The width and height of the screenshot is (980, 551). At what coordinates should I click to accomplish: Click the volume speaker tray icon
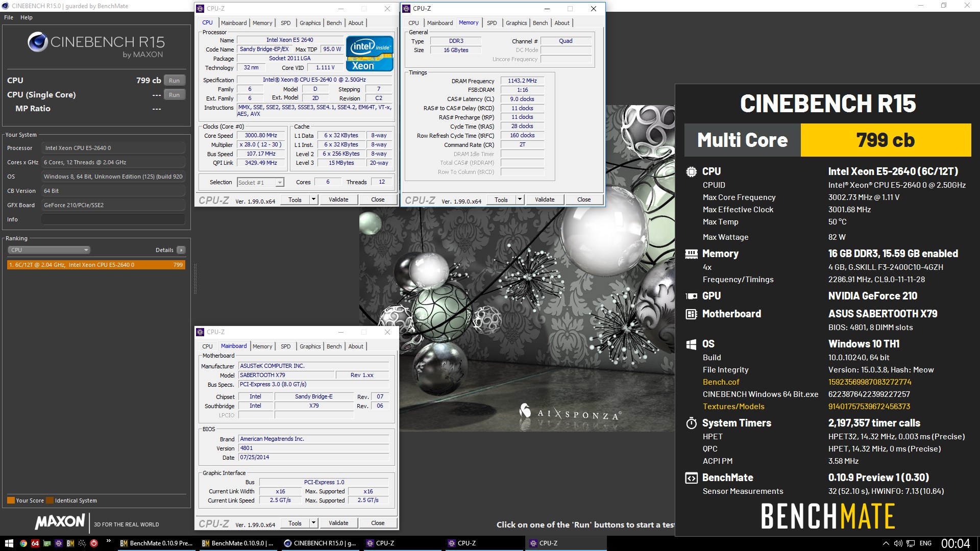point(898,543)
